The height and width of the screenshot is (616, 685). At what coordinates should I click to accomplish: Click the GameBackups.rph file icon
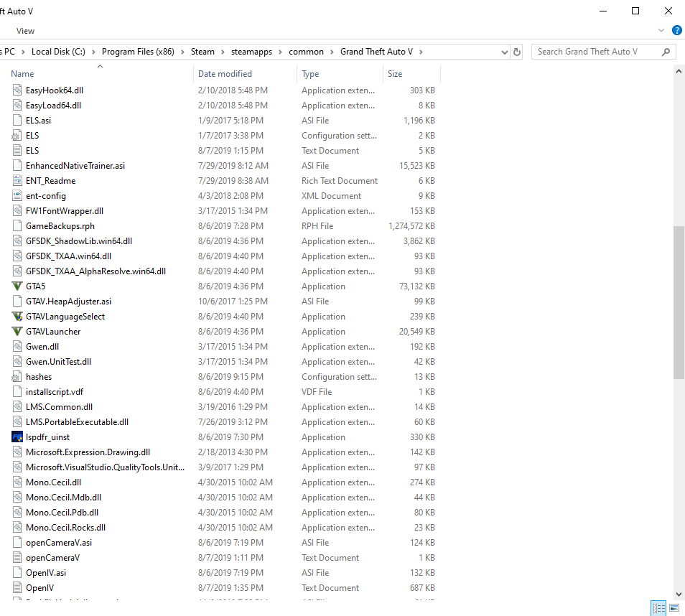click(17, 226)
